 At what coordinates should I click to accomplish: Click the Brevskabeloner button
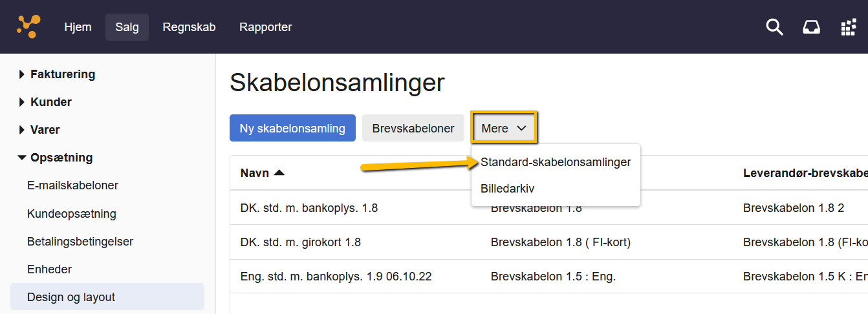coord(413,128)
